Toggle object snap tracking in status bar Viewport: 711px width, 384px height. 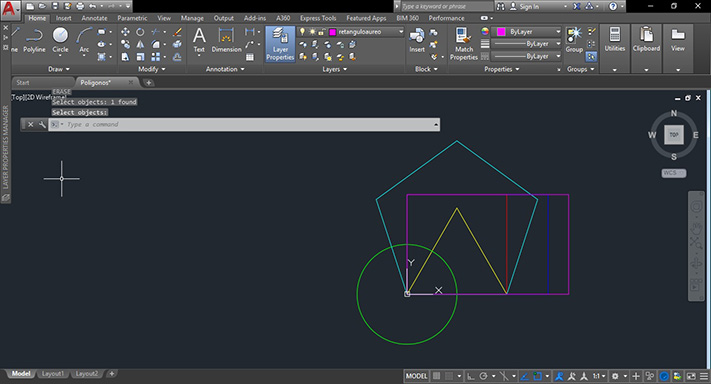coord(525,376)
